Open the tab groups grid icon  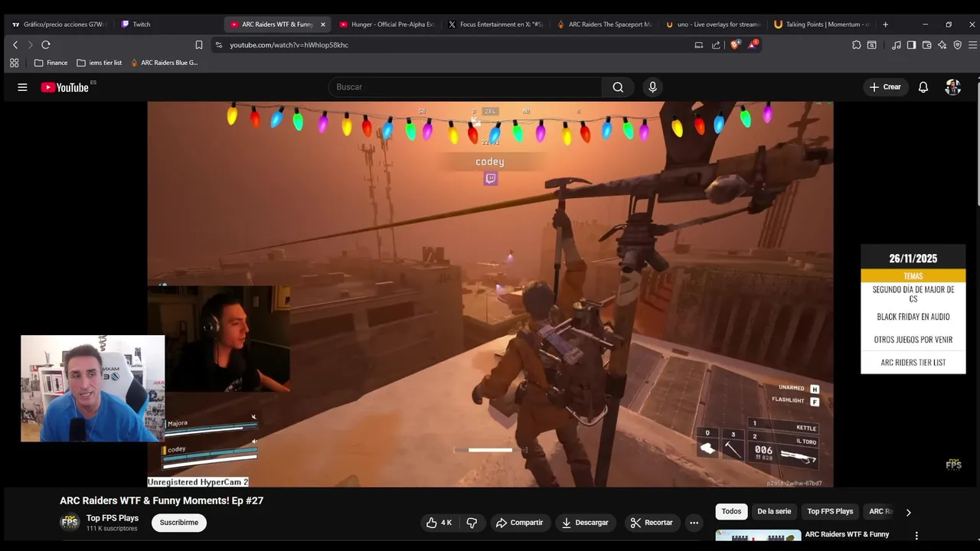[x=14, y=63]
